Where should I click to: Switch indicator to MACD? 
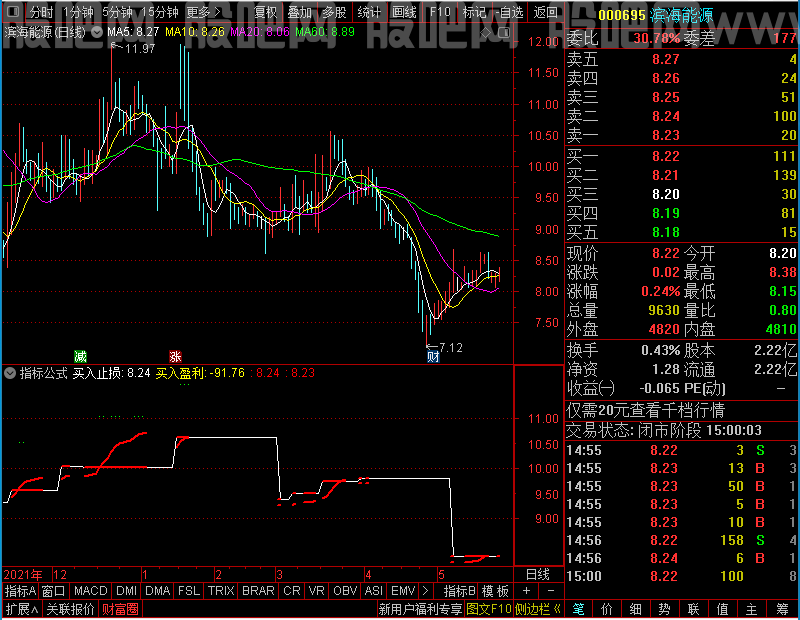coord(90,591)
